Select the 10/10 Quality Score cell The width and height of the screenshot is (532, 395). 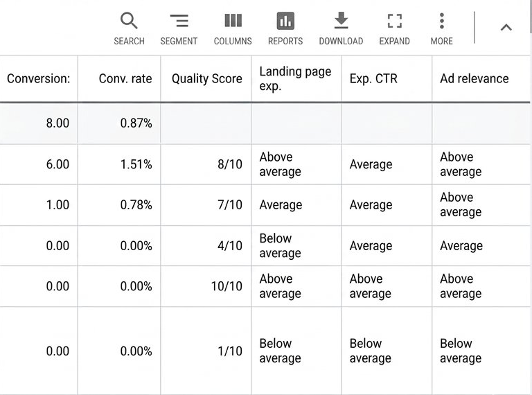click(x=227, y=286)
